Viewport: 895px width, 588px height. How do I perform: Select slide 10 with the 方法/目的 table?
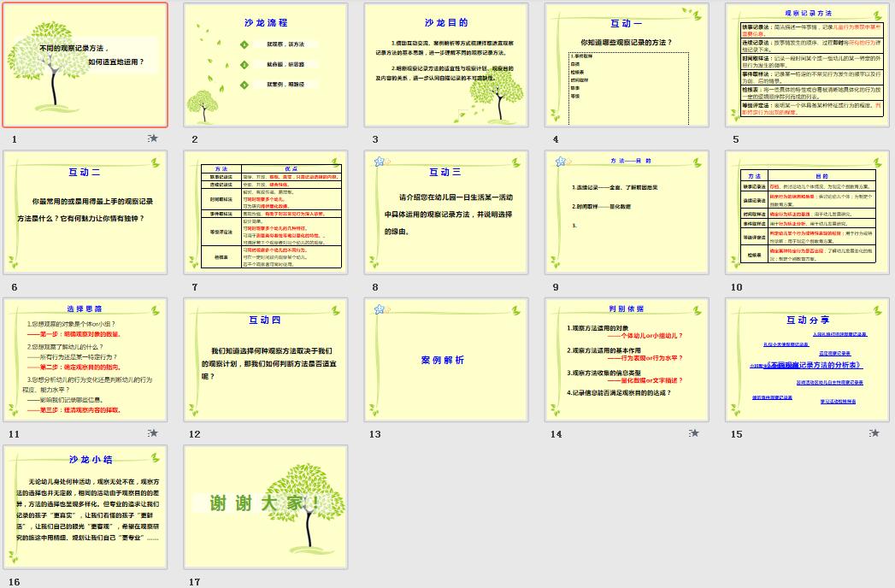coord(807,213)
